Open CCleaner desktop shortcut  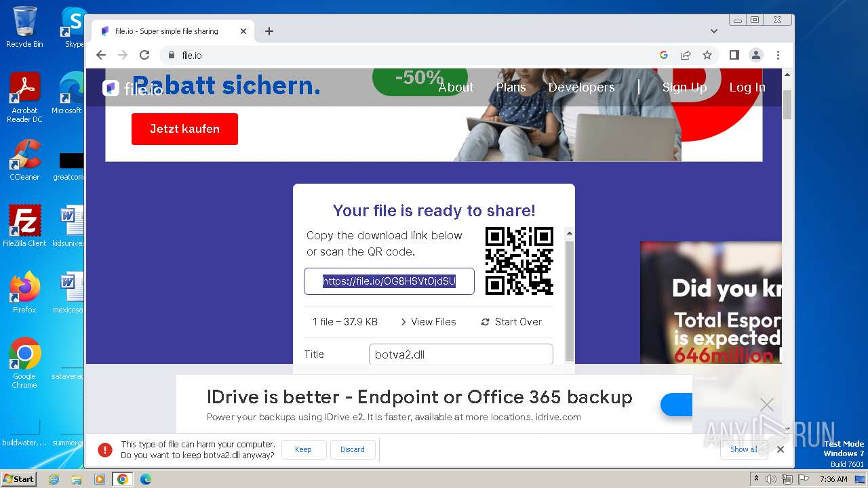pos(24,161)
